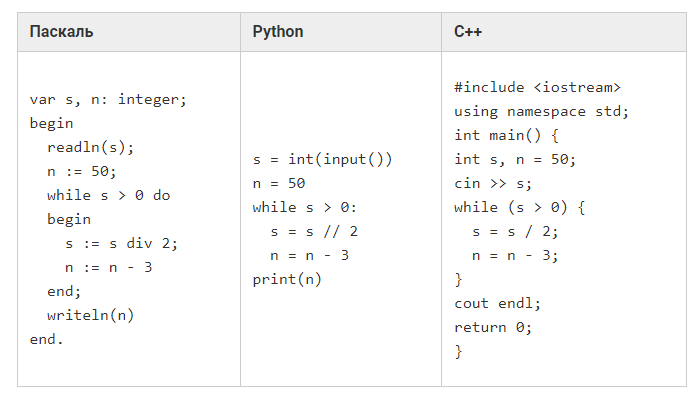Image resolution: width=699 pixels, height=396 pixels.
Task: Click 'while s > 0 do' line
Action: tap(108, 195)
